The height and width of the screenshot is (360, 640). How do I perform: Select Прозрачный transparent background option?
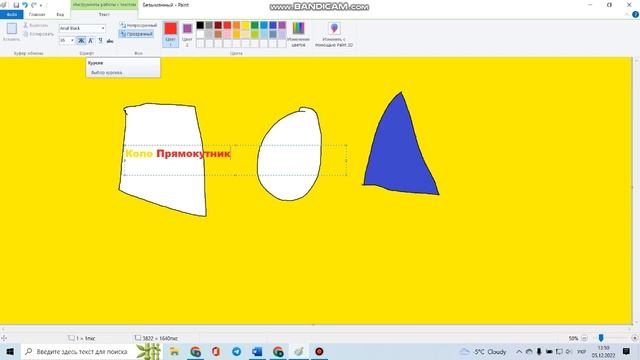tap(136, 34)
